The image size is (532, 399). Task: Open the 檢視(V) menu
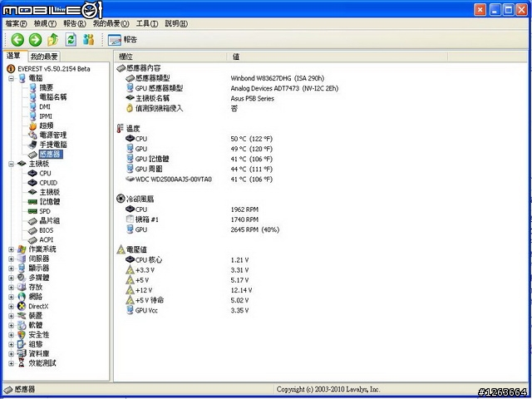click(45, 24)
